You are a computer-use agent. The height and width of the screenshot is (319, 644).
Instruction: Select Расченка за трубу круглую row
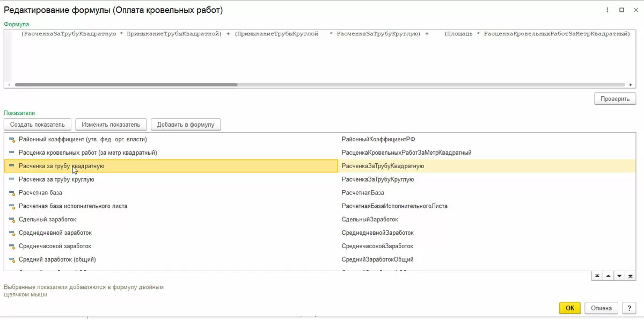point(56,179)
